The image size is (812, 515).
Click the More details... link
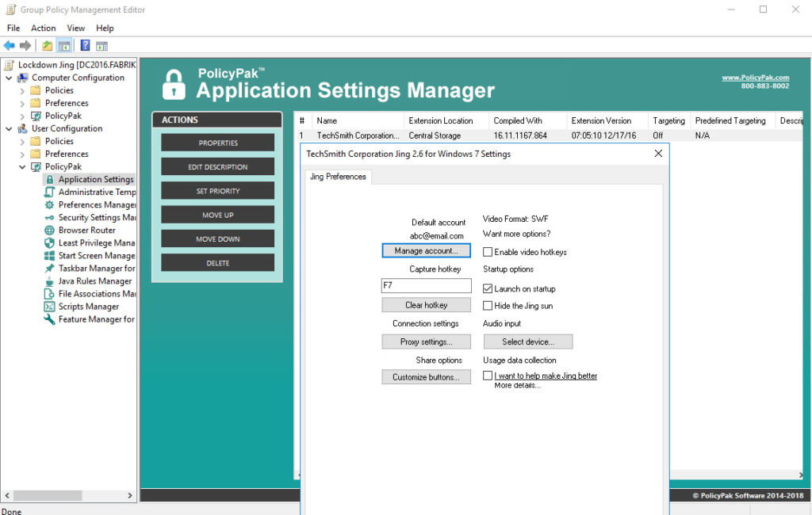click(517, 385)
